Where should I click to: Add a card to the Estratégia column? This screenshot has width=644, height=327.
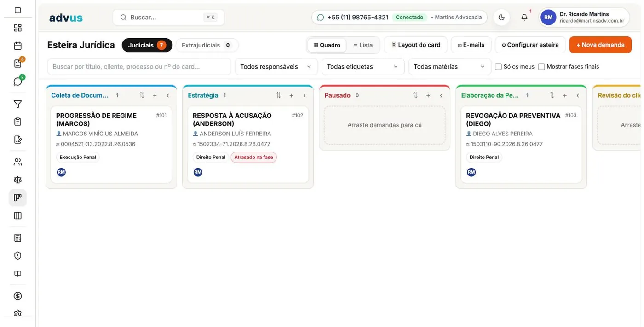tap(291, 96)
